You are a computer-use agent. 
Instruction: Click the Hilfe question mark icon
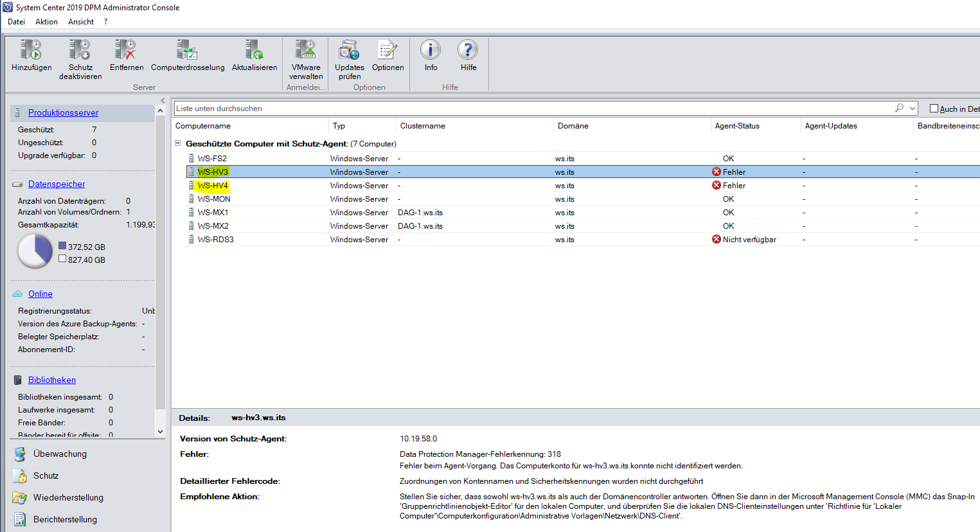(x=468, y=49)
